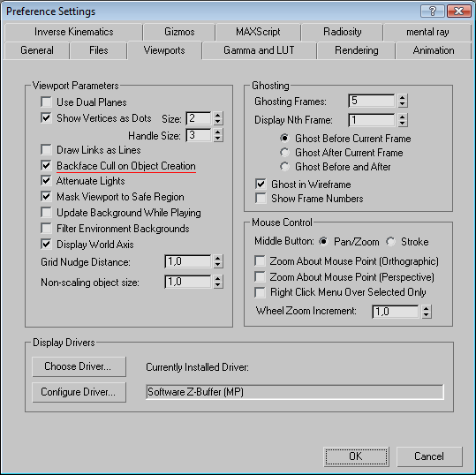This screenshot has width=476, height=475.
Task: Click the Choose Driver button
Action: point(79,366)
